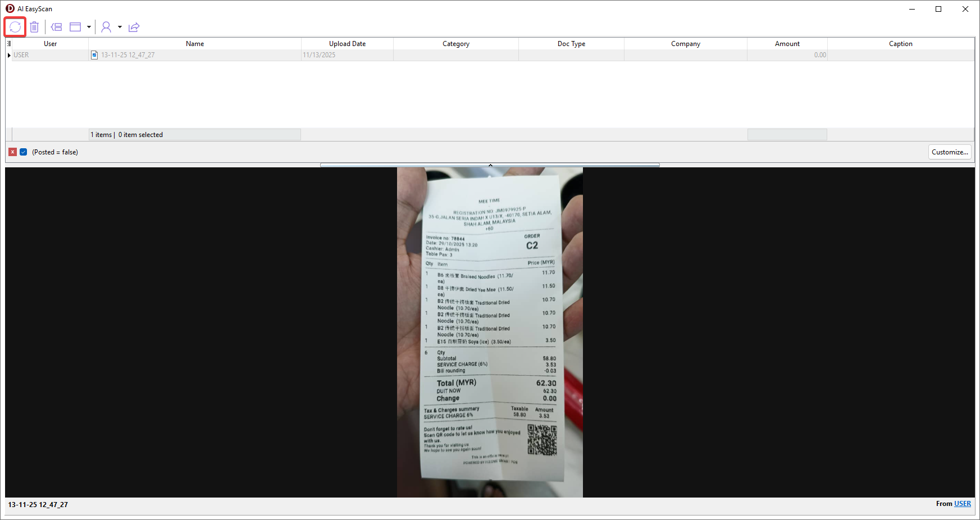Open the user icon dropdown arrow
Image resolution: width=980 pixels, height=520 pixels.
pos(120,27)
